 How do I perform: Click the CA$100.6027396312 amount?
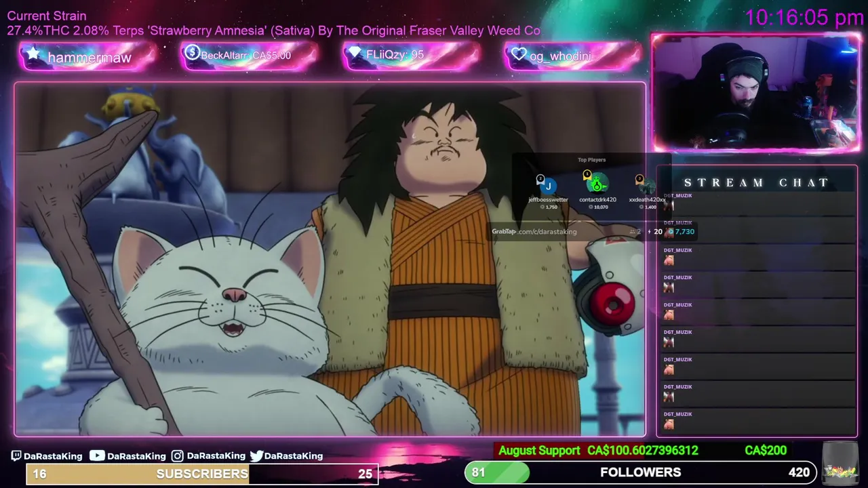(x=643, y=451)
